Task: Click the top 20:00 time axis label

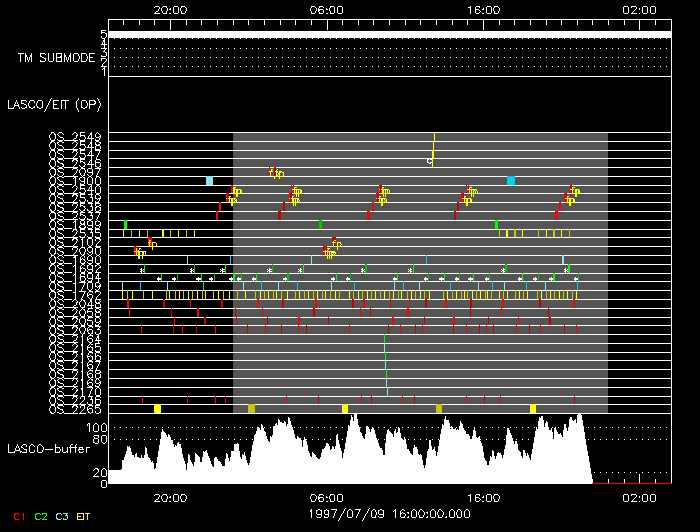Action: tap(171, 9)
